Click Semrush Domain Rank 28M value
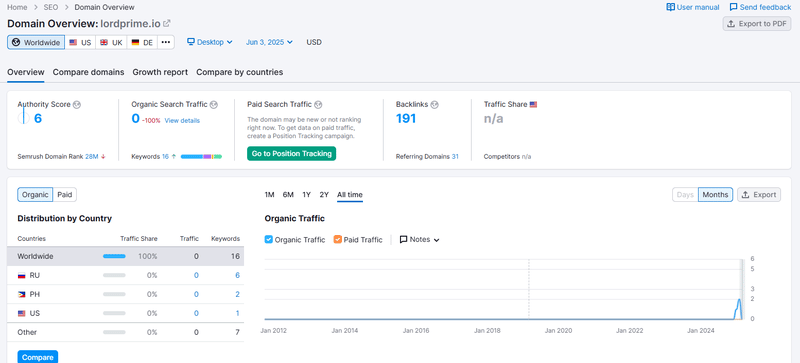The height and width of the screenshot is (363, 800). click(92, 157)
